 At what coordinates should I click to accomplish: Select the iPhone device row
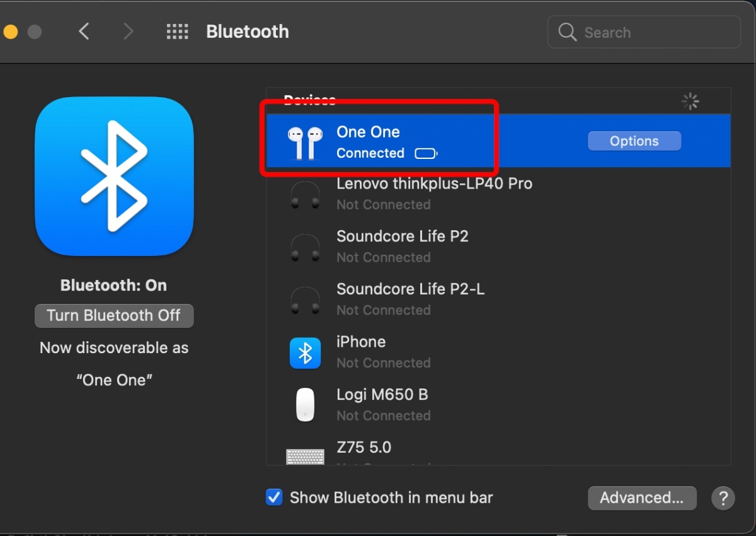[498, 352]
